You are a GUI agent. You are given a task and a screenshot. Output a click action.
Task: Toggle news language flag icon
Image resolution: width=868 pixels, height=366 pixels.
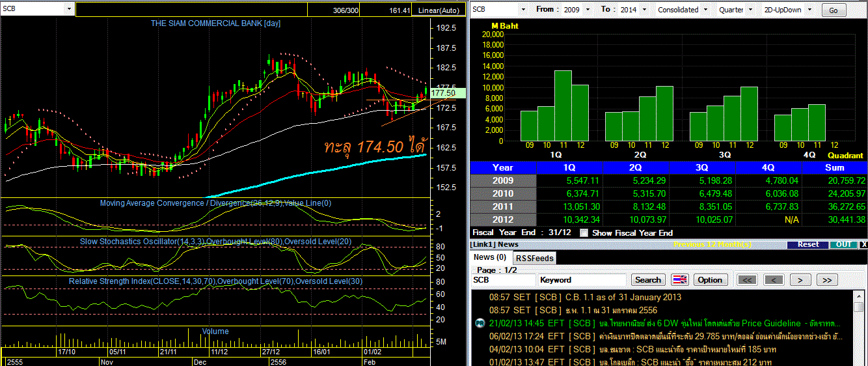(x=680, y=280)
